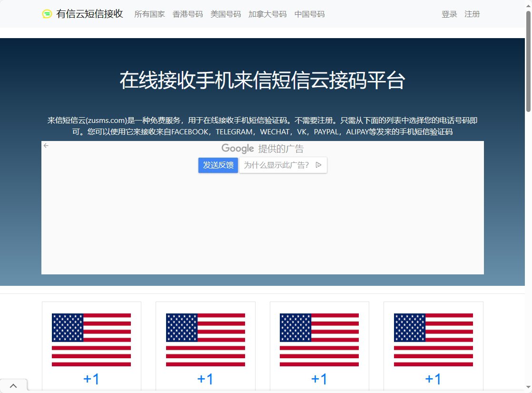Click the 登录 link
This screenshot has height=393, width=532.
(449, 14)
